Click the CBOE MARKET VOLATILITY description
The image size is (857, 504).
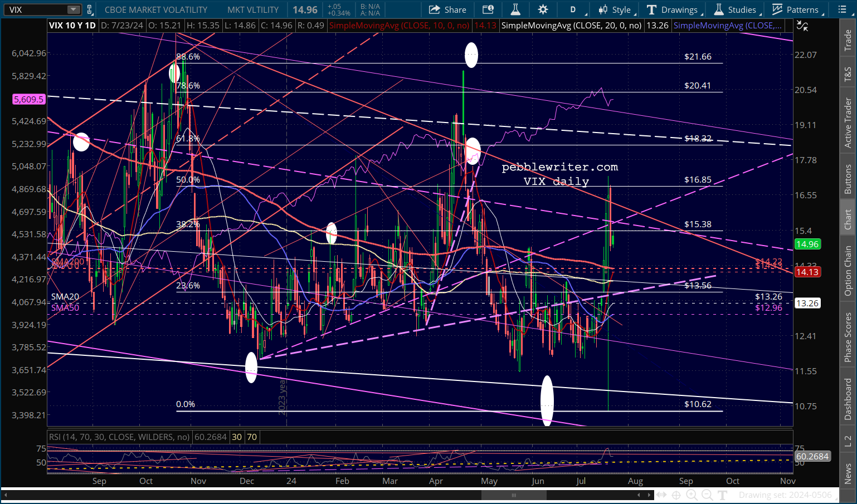[156, 9]
